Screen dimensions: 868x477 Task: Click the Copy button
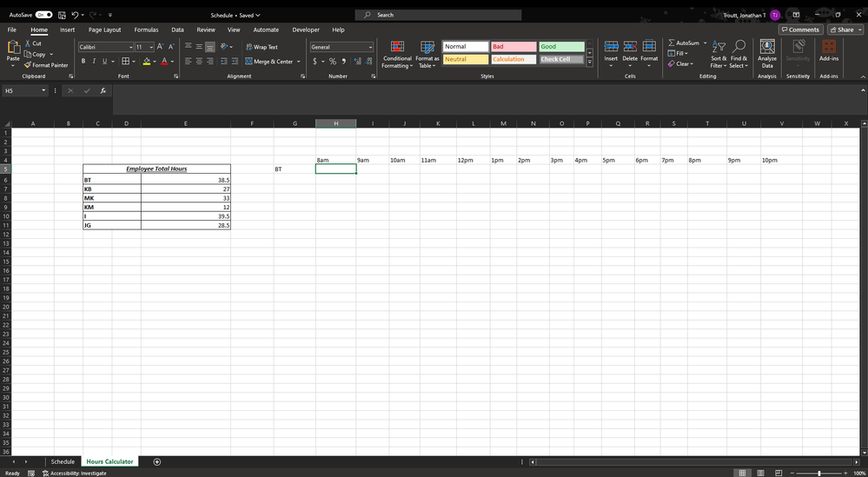35,54
